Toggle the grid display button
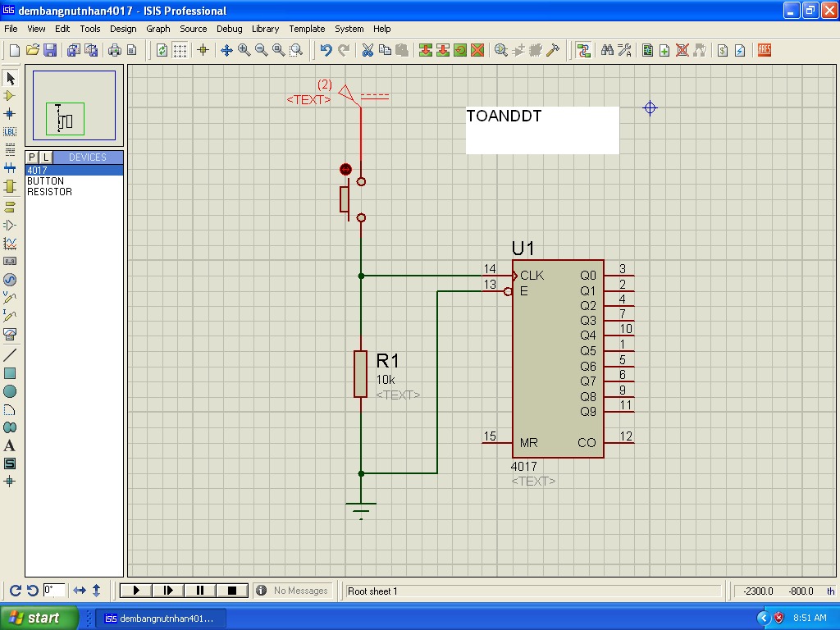 pos(180,50)
